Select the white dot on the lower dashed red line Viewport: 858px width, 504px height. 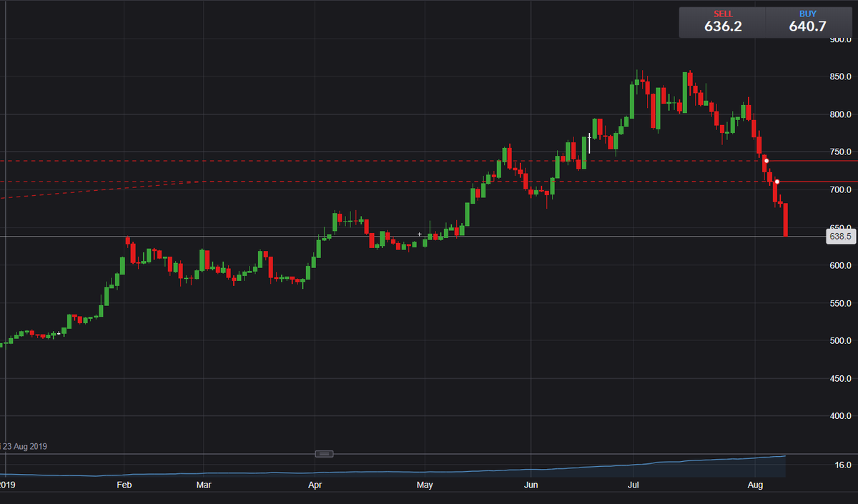click(777, 182)
